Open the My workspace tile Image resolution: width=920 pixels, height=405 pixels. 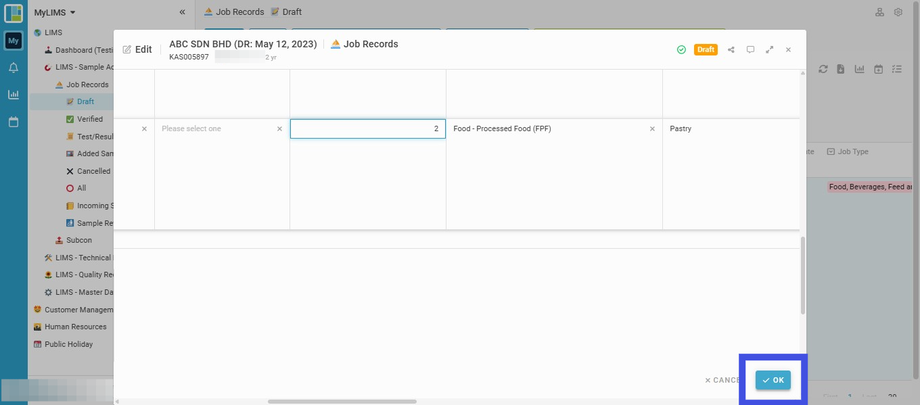point(13,40)
